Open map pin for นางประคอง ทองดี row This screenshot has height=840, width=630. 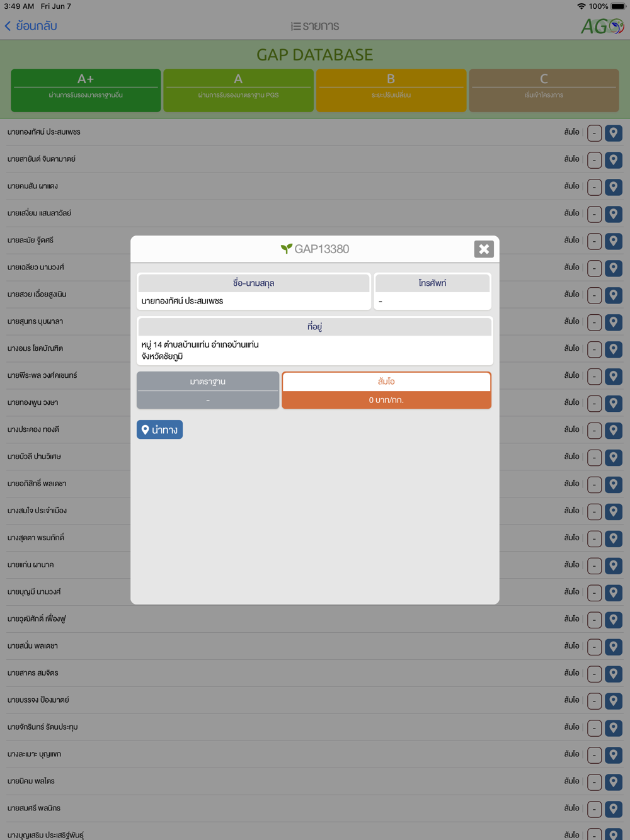coord(614,431)
